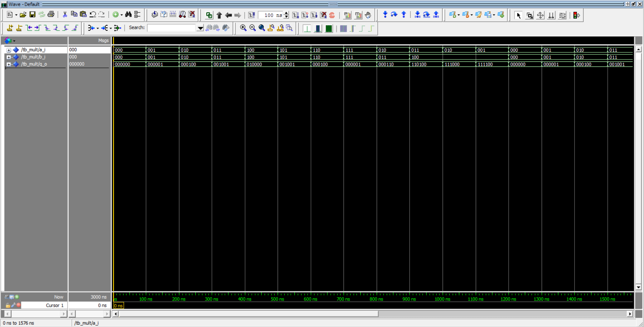Image resolution: width=644 pixels, height=327 pixels.
Task: Toggle the solid green wave format button
Action: [x=329, y=29]
